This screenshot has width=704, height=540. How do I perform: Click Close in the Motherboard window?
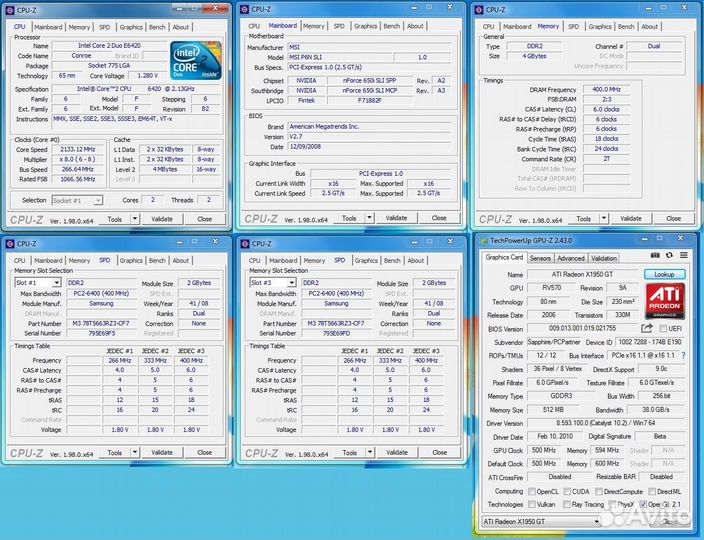(x=439, y=218)
